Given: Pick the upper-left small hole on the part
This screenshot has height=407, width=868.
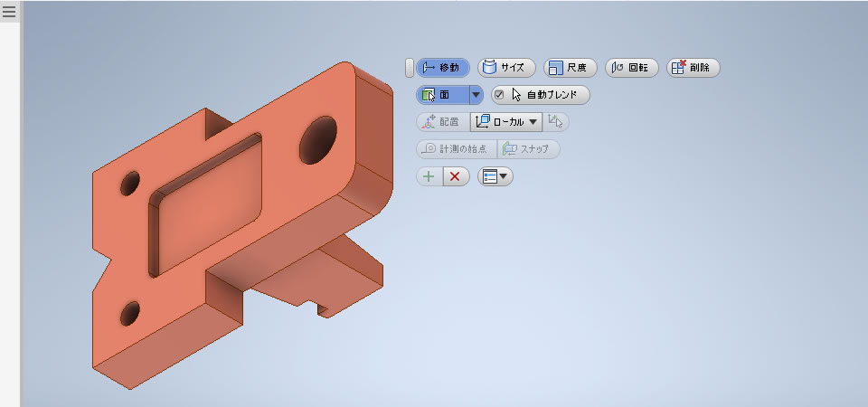Looking at the screenshot, I should [x=130, y=184].
